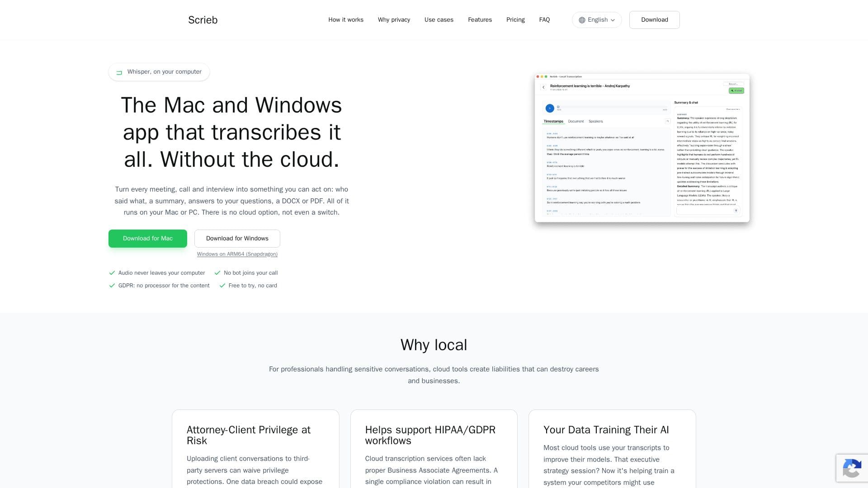Open Windows on ARM64 (Snapdragon) link

(237, 254)
